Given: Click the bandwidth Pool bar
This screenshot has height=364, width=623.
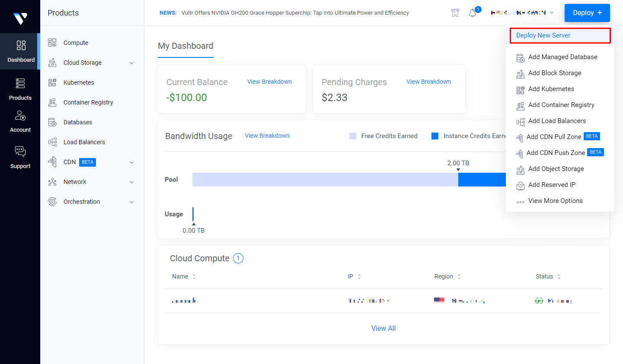Looking at the screenshot, I should pos(349,180).
